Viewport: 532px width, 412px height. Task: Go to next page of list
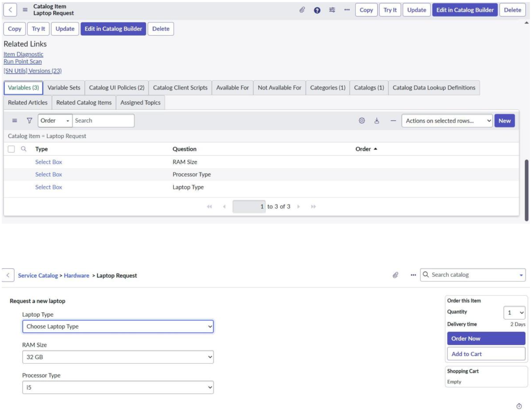(x=298, y=207)
